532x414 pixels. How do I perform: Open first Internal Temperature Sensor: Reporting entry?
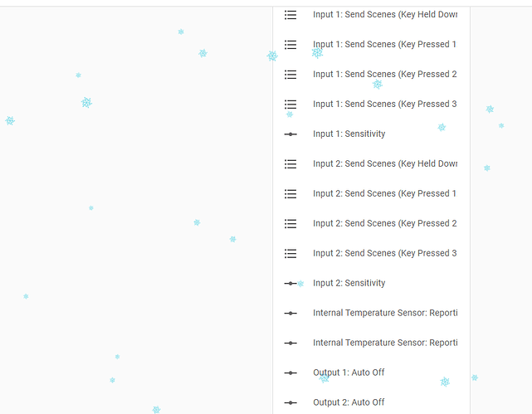(384, 314)
